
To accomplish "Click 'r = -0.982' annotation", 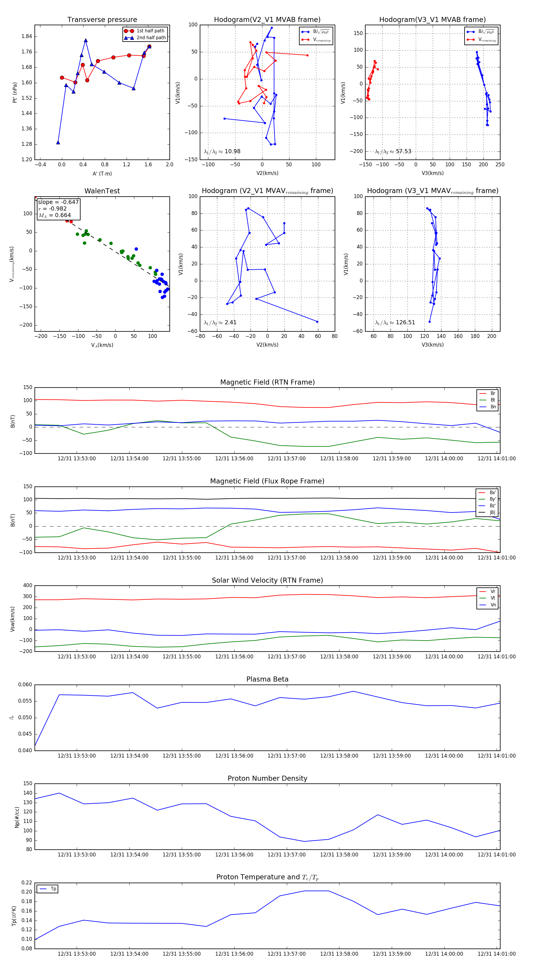I will 53,208.
